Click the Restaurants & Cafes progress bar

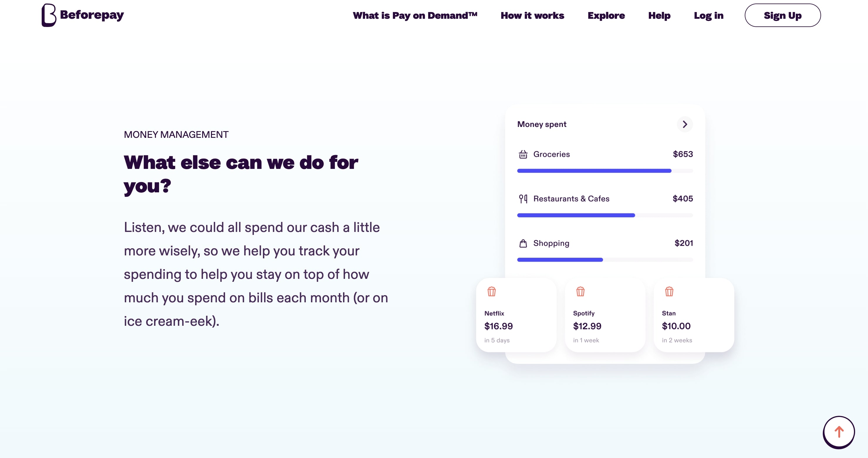605,215
